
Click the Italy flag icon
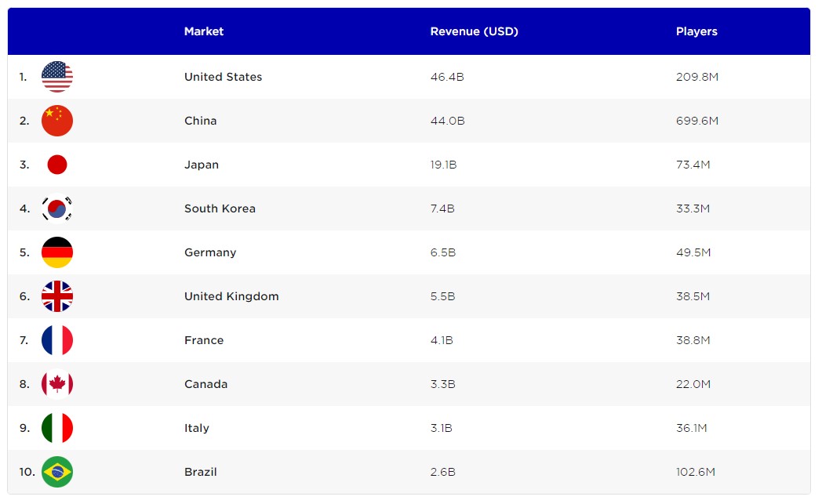point(57,428)
